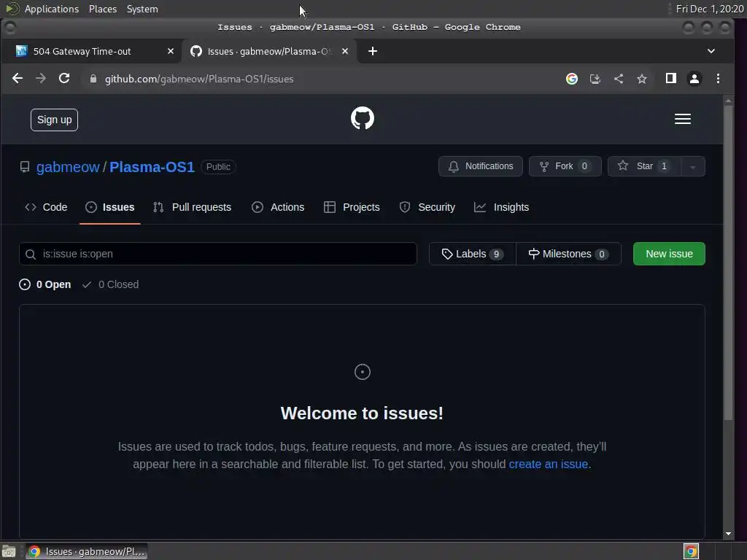747x560 pixels.
Task: Open the Applications menu
Action: [52, 9]
